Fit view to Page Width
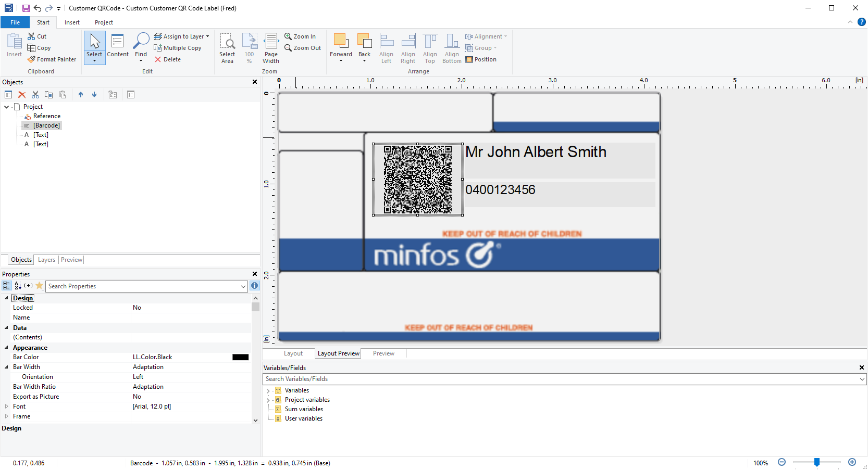868x470 pixels. point(271,48)
